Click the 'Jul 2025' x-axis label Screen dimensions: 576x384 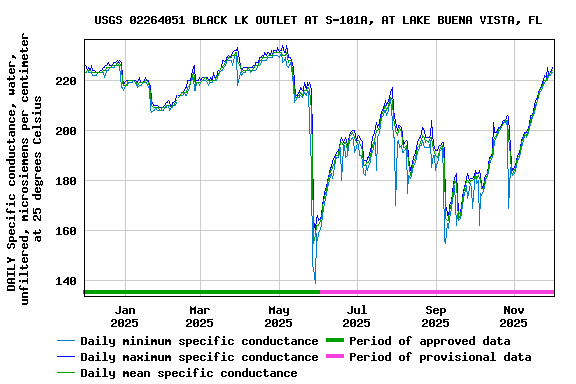[356, 317]
